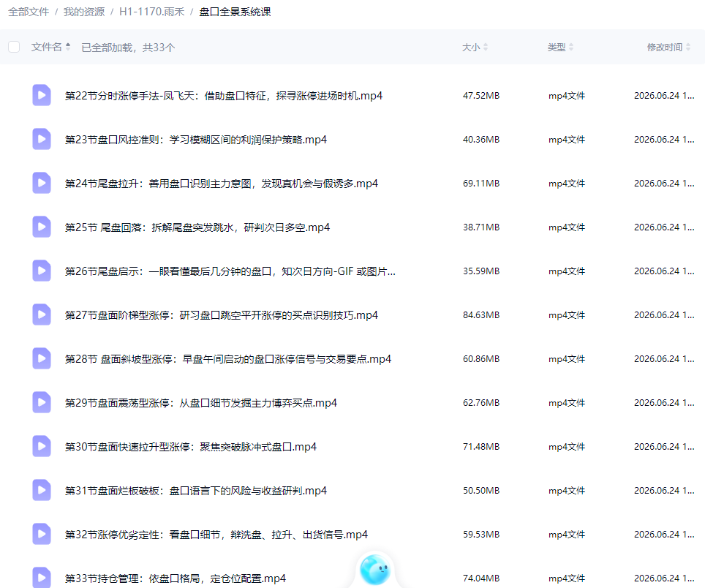Open 第32节涨停优劣定性 mp4 file

(216, 535)
